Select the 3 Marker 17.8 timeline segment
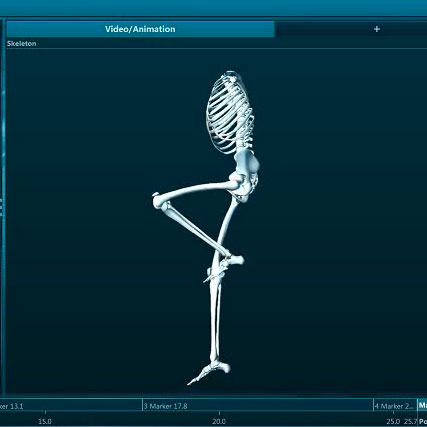 [x=258, y=406]
